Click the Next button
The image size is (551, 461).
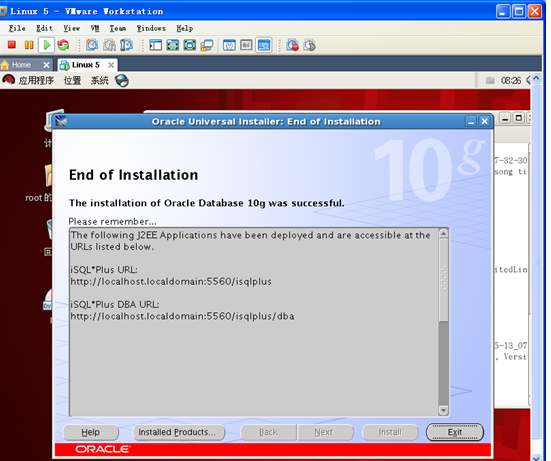tap(324, 432)
